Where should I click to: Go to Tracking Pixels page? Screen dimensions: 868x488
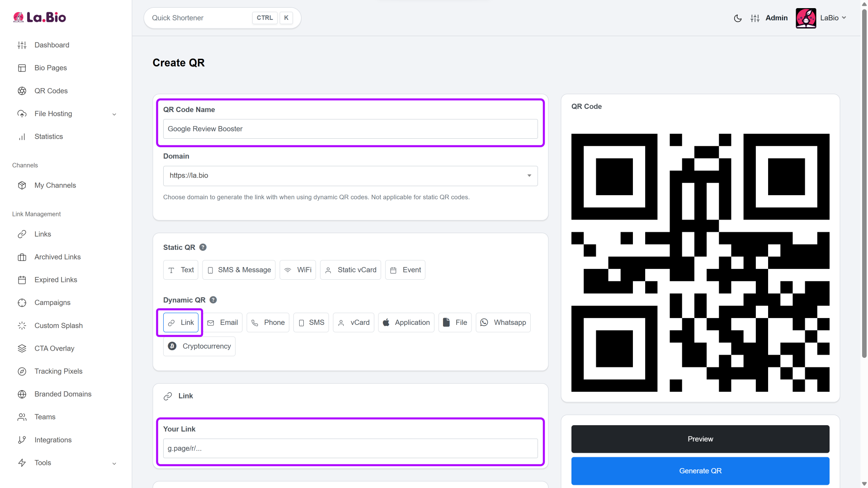[x=58, y=371]
